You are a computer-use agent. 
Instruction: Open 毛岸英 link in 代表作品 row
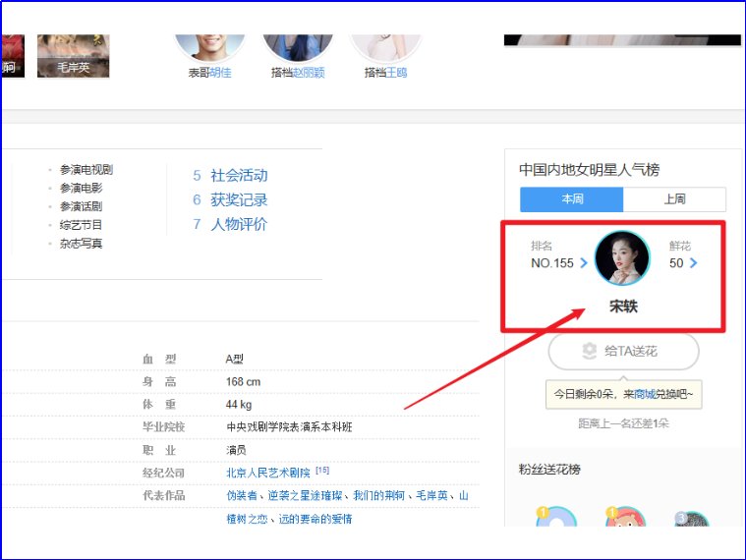(431, 496)
